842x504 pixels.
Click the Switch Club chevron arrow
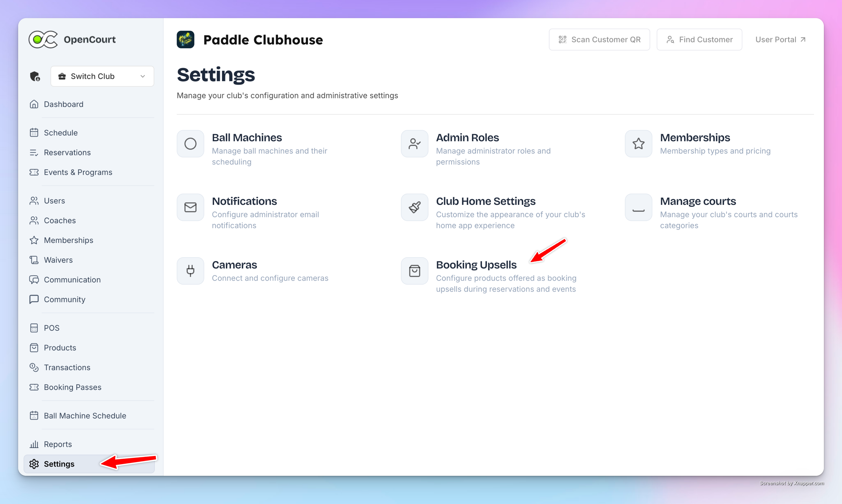coord(143,76)
